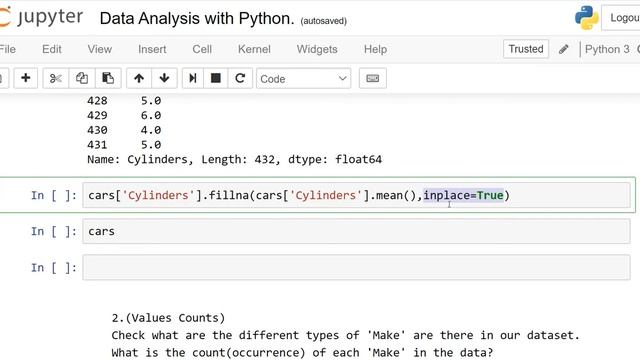The image size is (640, 360).
Task: Cut selected cells with the scissors icon
Action: tap(56, 78)
